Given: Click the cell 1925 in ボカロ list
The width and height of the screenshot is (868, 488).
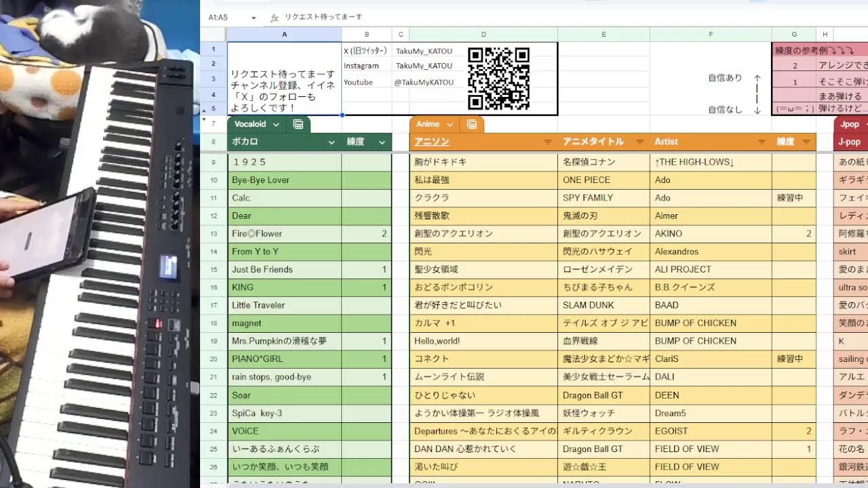Looking at the screenshot, I should (284, 162).
